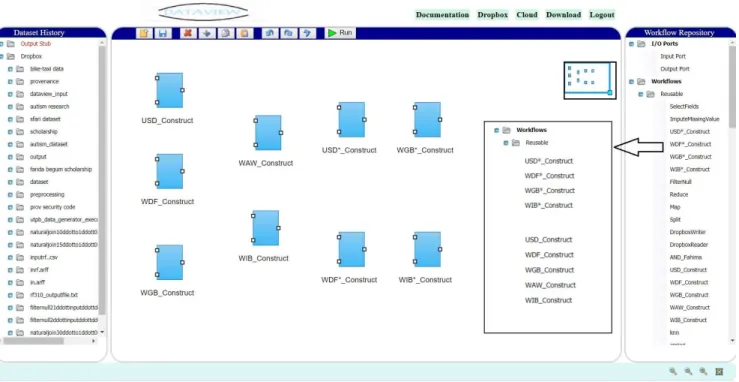The width and height of the screenshot is (739, 382).
Task: Select the WIB*_Construct node on the canvas
Action: [427, 249]
